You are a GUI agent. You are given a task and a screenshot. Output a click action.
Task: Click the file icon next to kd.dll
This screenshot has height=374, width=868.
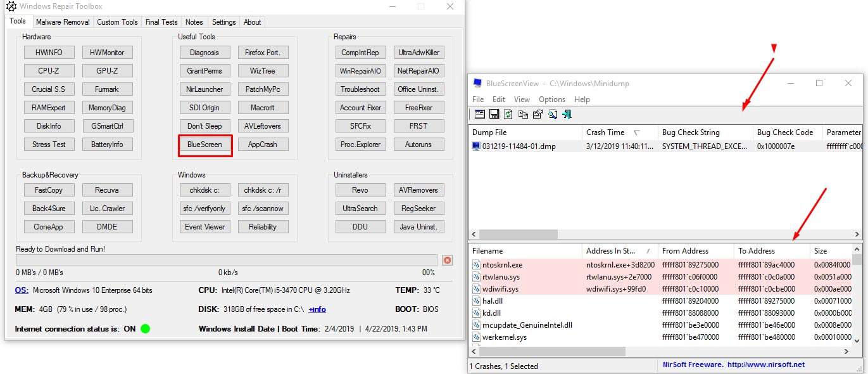pos(476,313)
